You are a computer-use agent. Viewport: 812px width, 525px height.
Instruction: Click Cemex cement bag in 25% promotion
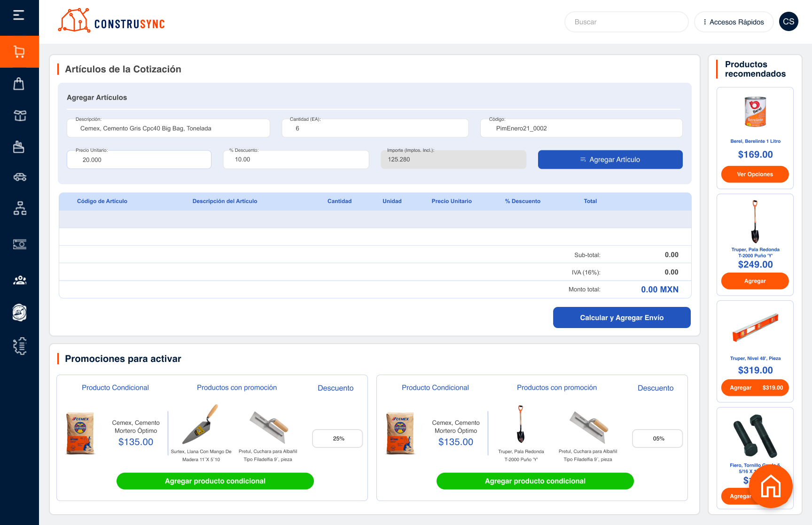click(x=80, y=433)
